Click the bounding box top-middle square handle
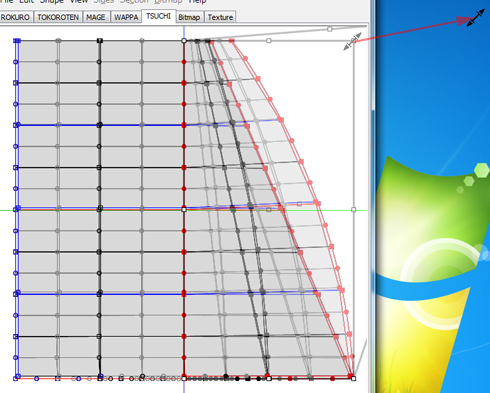The height and width of the screenshot is (393, 490). (269, 41)
